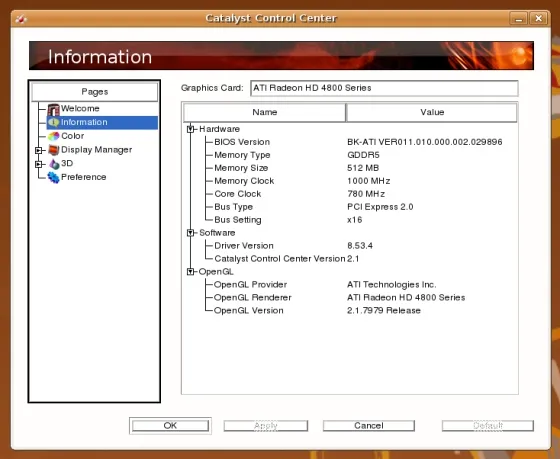Open the Welcome page
Viewport: 560px width, 459px height.
pyautogui.click(x=80, y=108)
